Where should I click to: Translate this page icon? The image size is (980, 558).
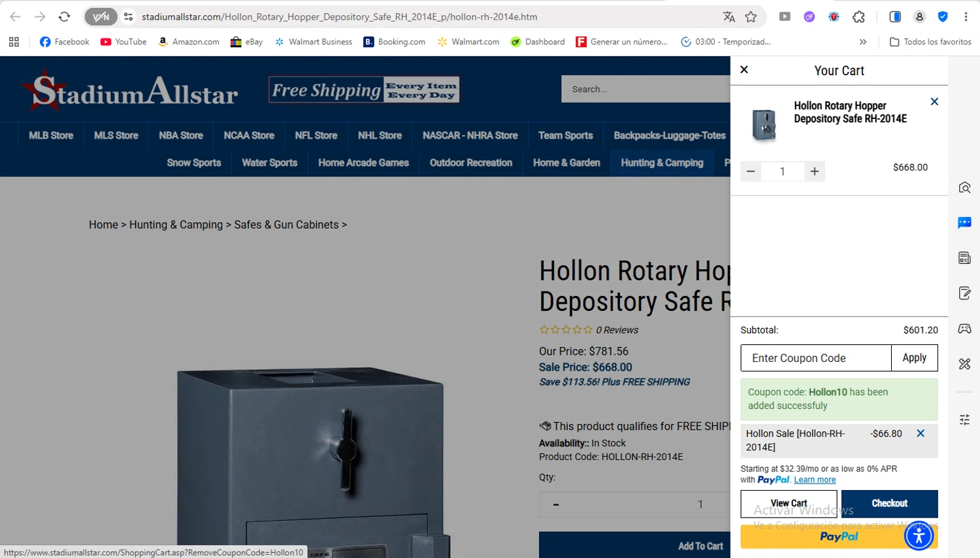[729, 17]
